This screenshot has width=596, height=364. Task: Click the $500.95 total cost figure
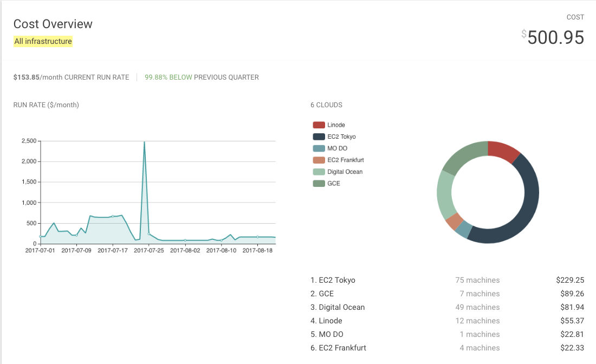(x=555, y=37)
